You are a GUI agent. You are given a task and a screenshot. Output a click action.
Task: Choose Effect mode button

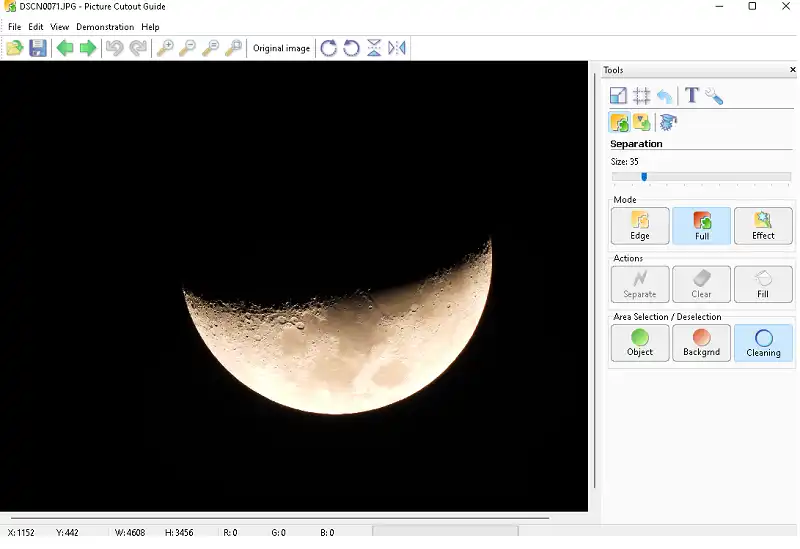pos(763,226)
